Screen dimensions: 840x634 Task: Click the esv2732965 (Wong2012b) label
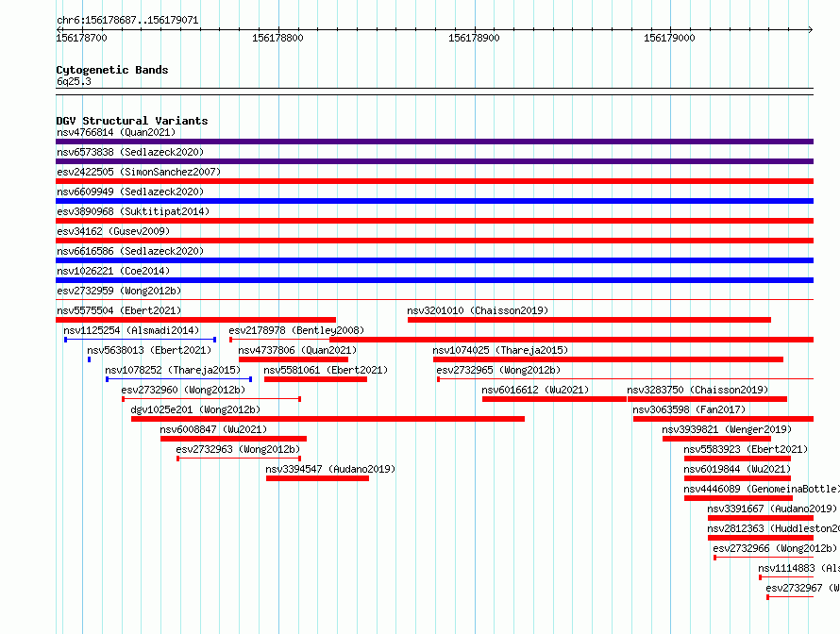click(x=498, y=370)
